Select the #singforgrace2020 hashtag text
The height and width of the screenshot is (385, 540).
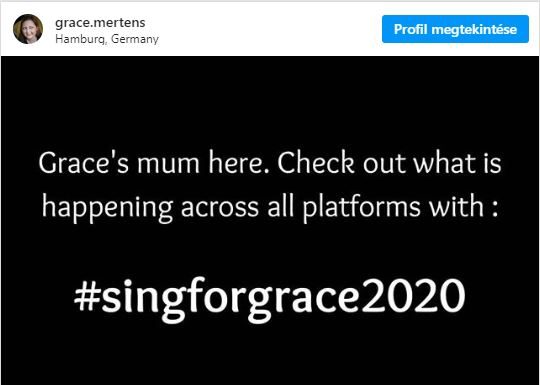[270, 298]
